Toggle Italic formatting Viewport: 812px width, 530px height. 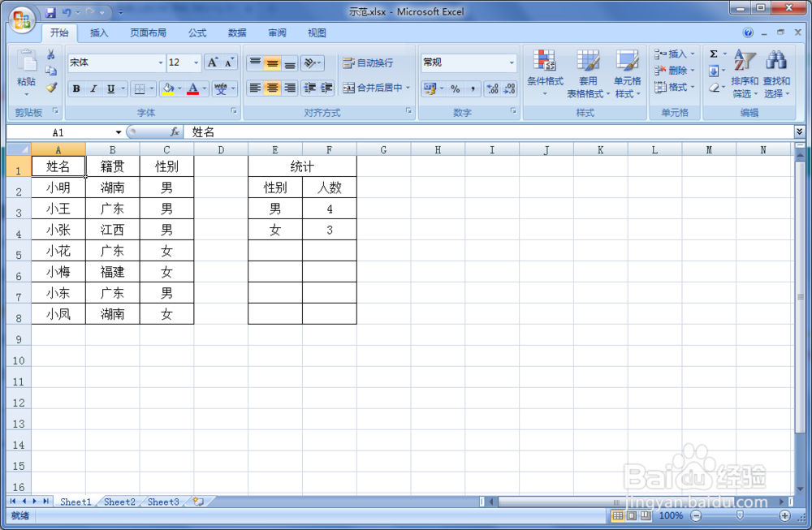[93, 88]
